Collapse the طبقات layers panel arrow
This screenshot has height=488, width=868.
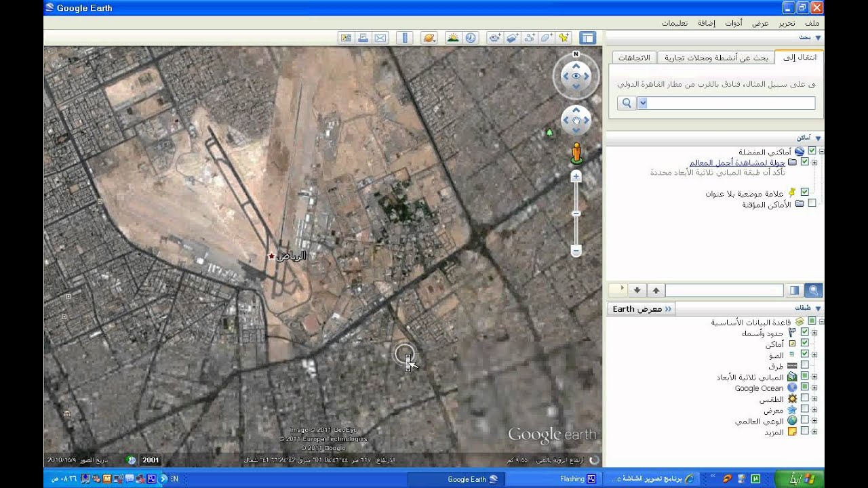point(818,308)
